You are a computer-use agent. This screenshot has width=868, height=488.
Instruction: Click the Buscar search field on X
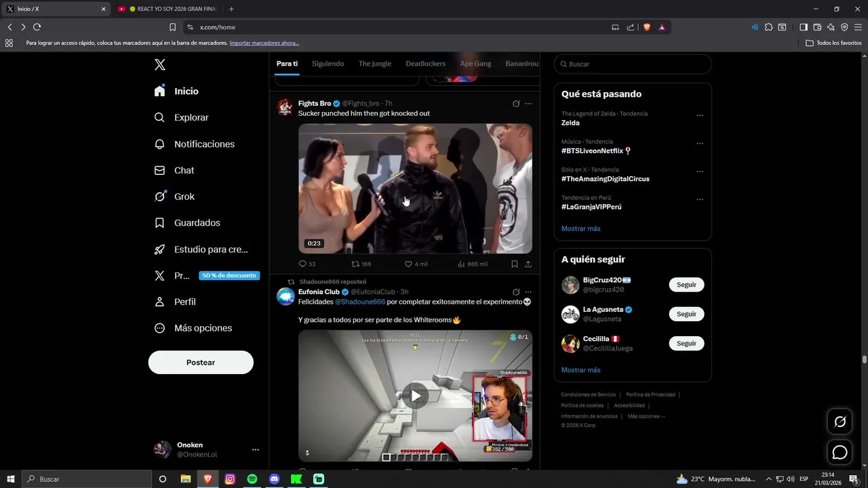[633, 64]
